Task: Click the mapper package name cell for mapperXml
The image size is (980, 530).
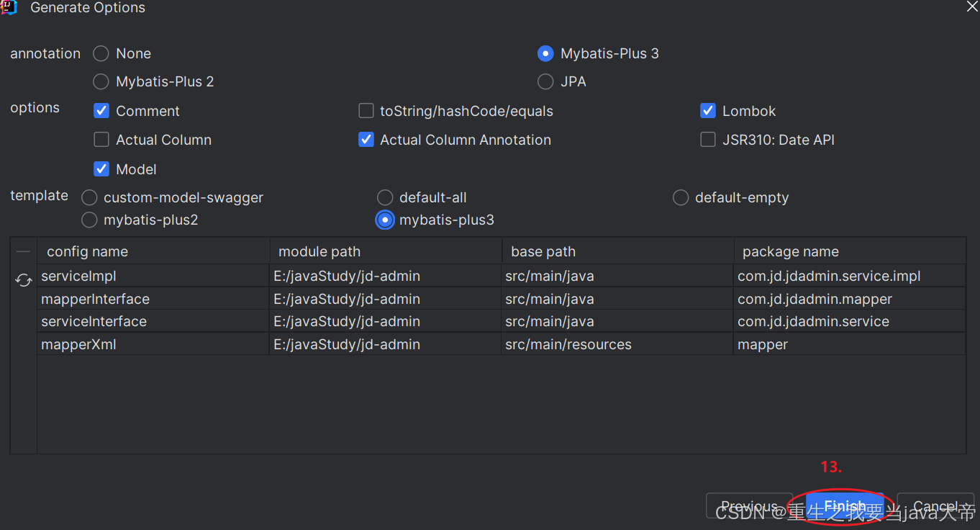Action: pyautogui.click(x=850, y=344)
